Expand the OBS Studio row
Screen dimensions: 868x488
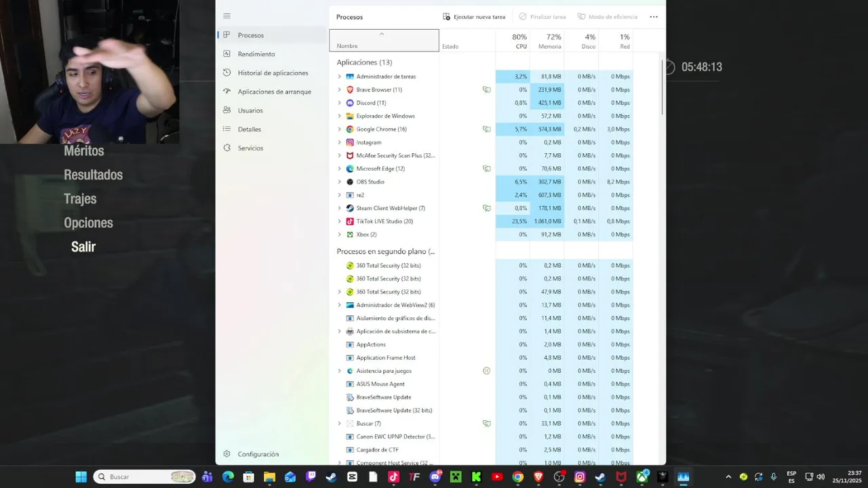(x=339, y=182)
